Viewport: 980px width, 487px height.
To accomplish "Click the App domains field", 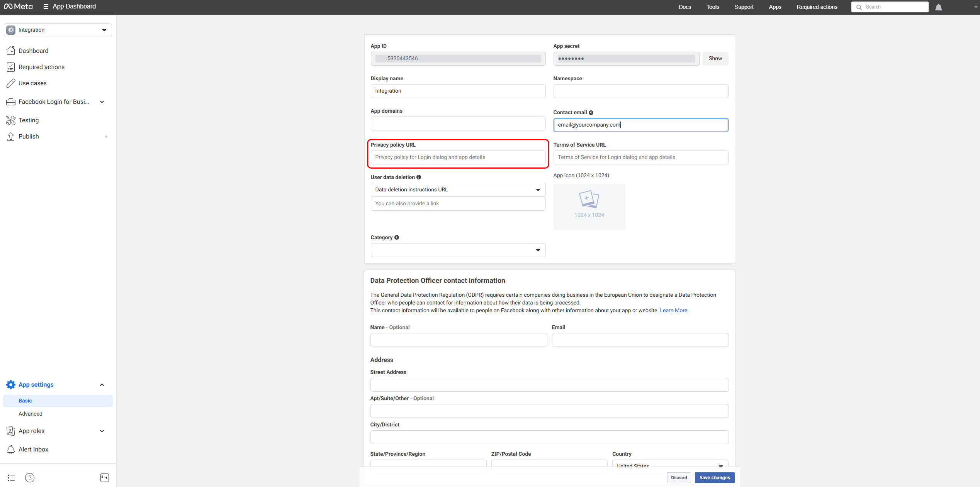I will point(458,123).
